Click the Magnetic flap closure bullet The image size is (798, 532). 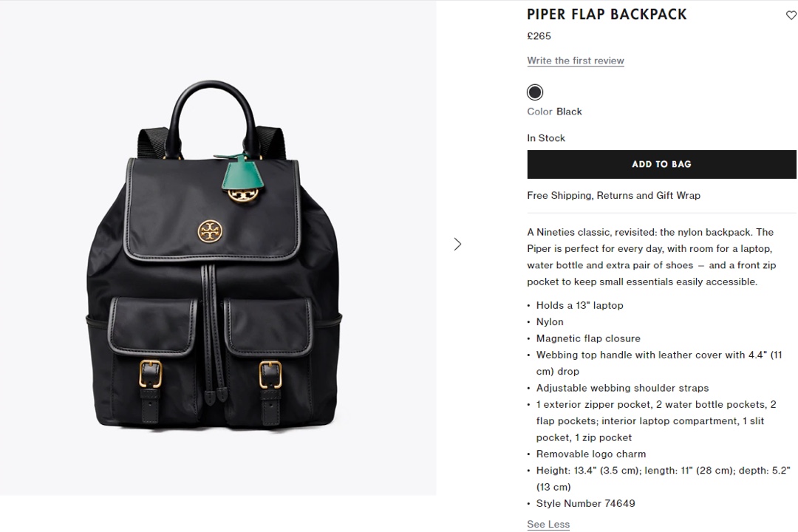tap(588, 338)
